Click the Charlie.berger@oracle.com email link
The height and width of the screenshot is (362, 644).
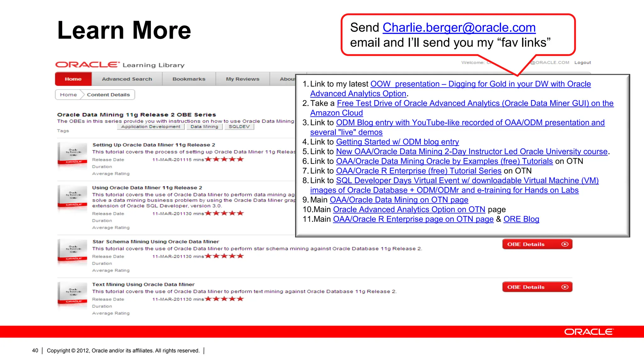click(x=459, y=28)
